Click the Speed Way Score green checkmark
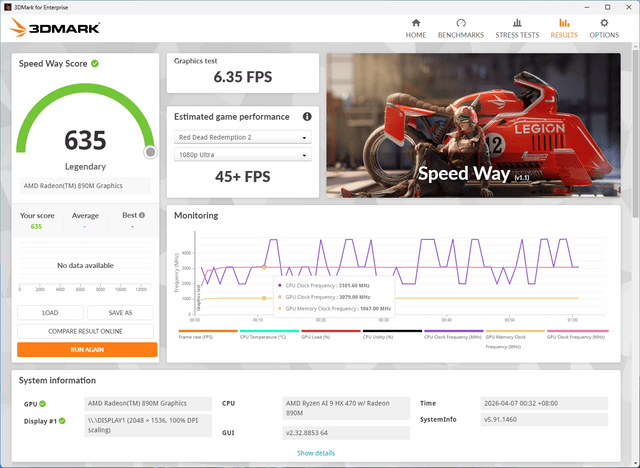 95,64
